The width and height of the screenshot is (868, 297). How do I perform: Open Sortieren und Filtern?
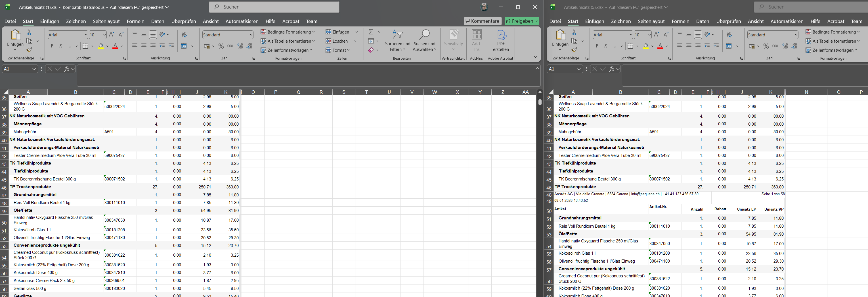pyautogui.click(x=398, y=40)
